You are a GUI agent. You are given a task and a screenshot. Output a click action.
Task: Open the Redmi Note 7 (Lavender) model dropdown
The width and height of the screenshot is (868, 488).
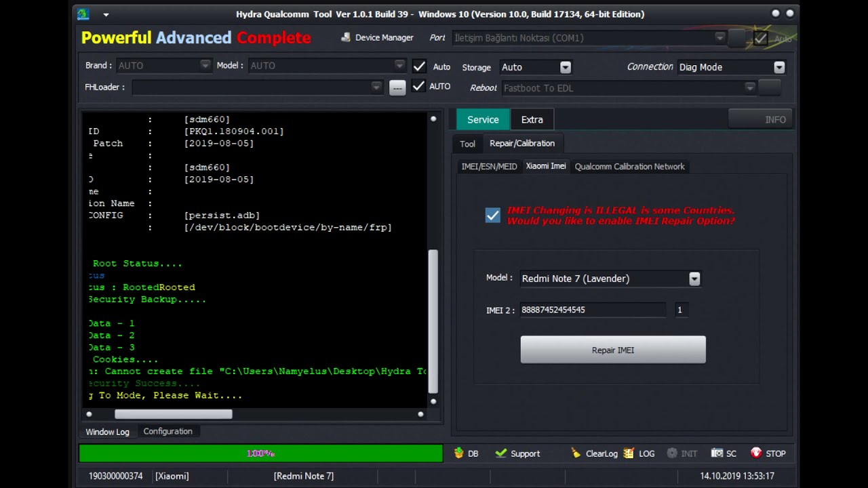(694, 279)
